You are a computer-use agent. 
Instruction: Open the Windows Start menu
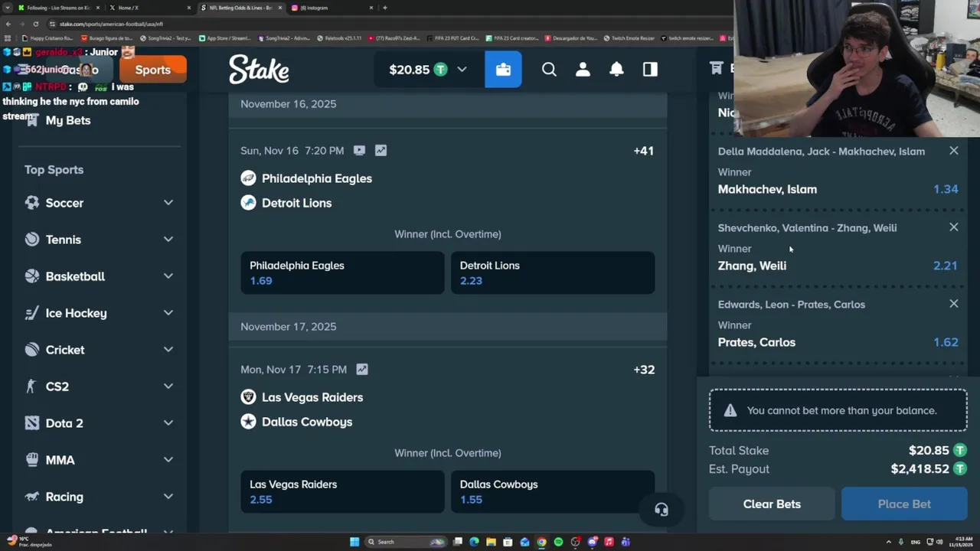point(354,542)
